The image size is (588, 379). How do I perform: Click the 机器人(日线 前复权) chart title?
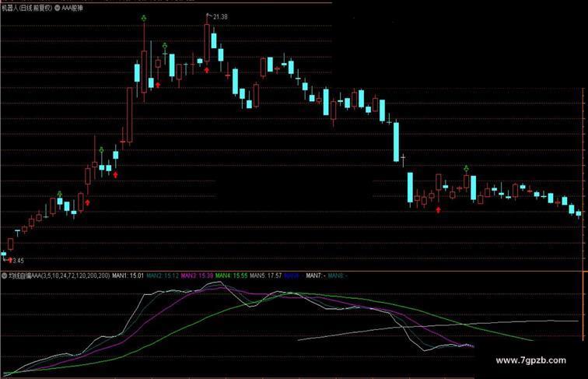pos(27,8)
